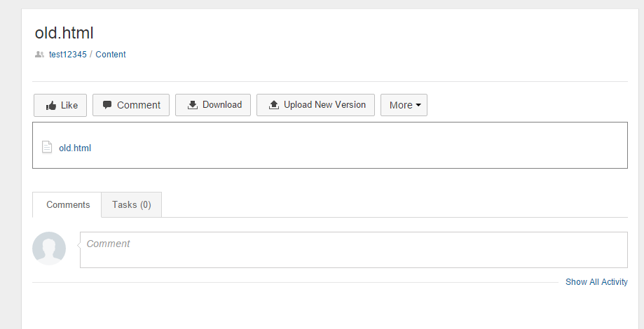This screenshot has height=329, width=644.
Task: Click the Upload New Version button label
Action: click(324, 104)
